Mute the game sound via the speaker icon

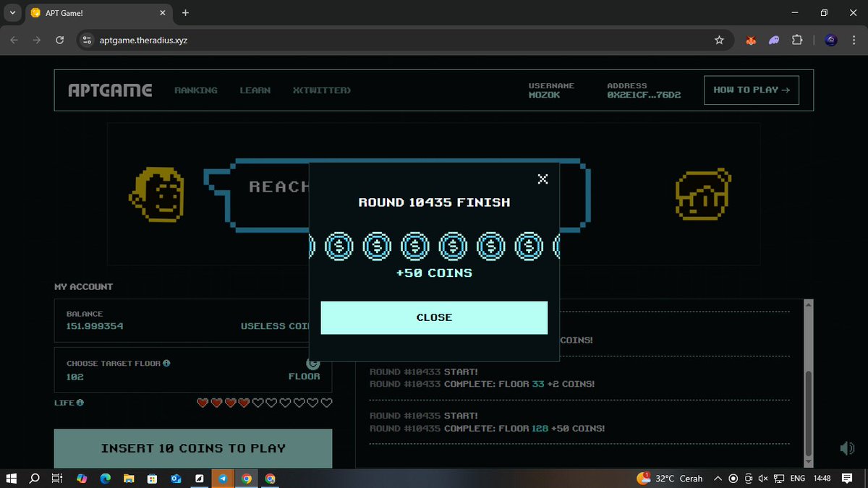pos(846,448)
